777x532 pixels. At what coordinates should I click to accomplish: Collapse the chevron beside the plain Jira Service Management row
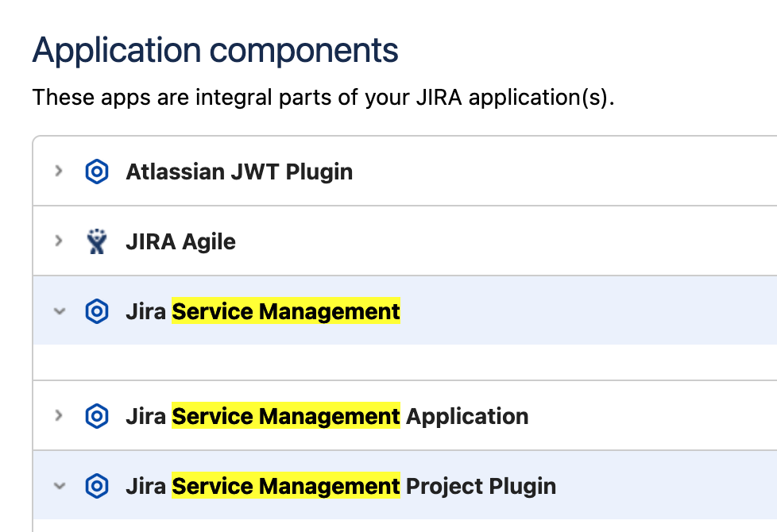tap(59, 311)
